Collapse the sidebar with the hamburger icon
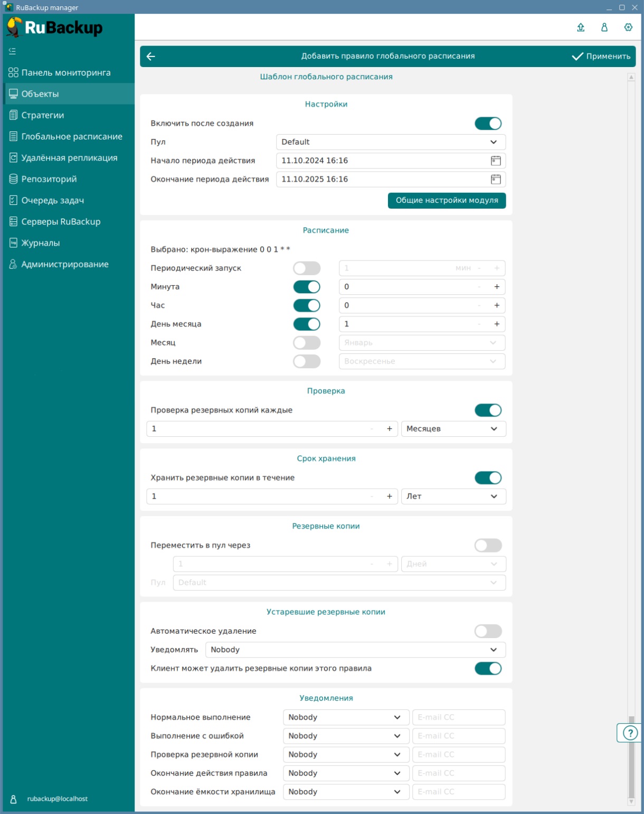 [x=12, y=51]
